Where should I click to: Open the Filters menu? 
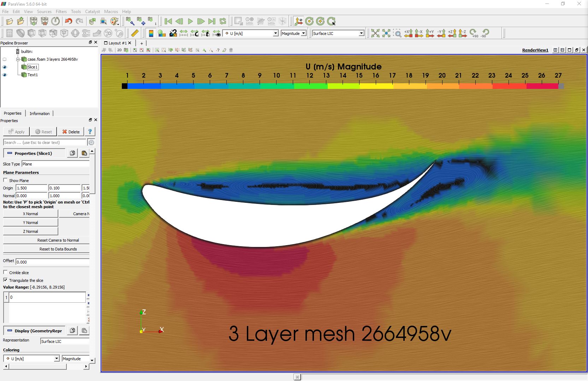coord(61,12)
